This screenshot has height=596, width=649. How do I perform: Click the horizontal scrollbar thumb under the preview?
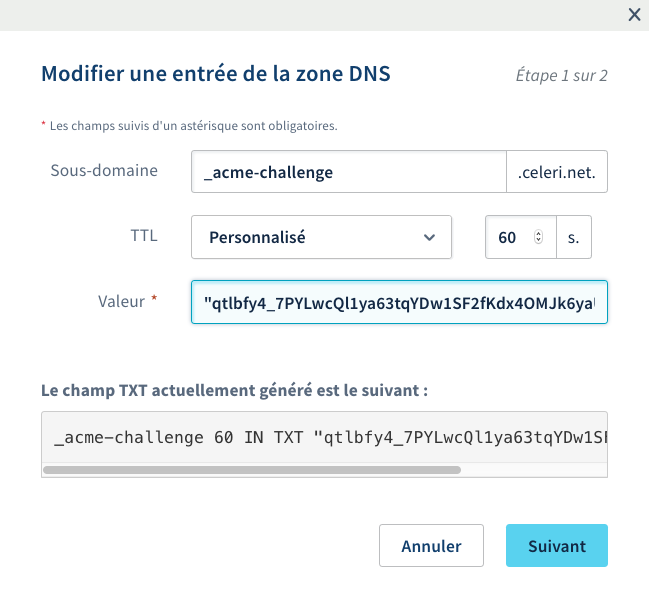pyautogui.click(x=251, y=469)
